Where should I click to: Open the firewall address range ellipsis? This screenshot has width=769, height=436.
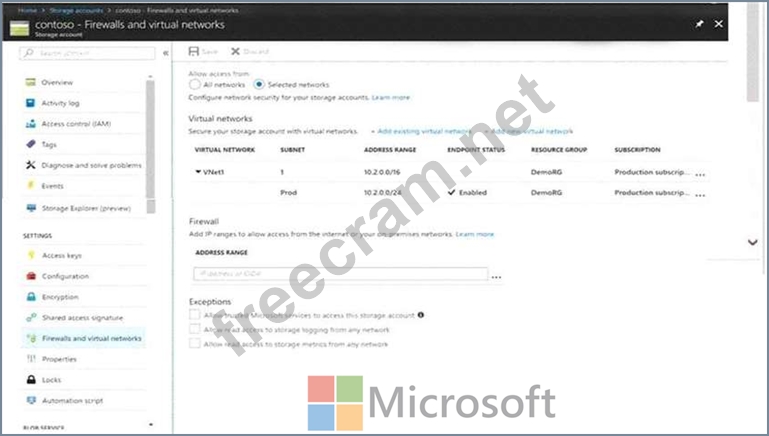(496, 277)
